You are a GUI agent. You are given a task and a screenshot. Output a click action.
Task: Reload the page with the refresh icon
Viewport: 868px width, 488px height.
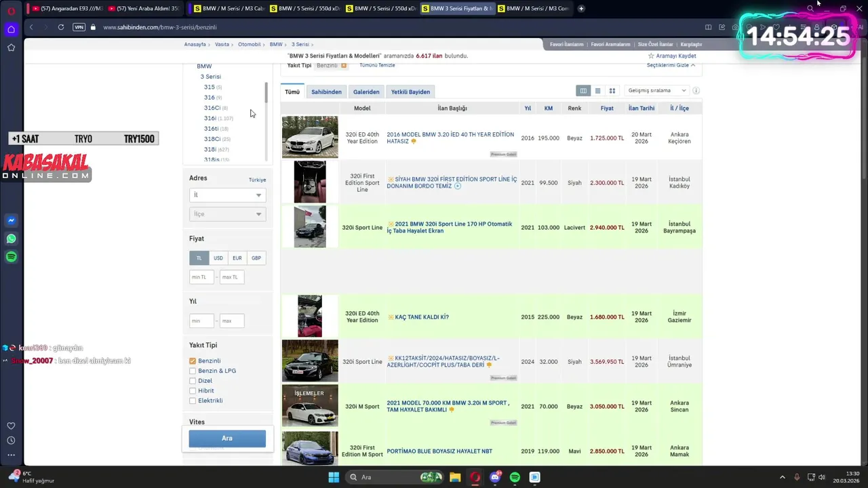click(x=60, y=27)
